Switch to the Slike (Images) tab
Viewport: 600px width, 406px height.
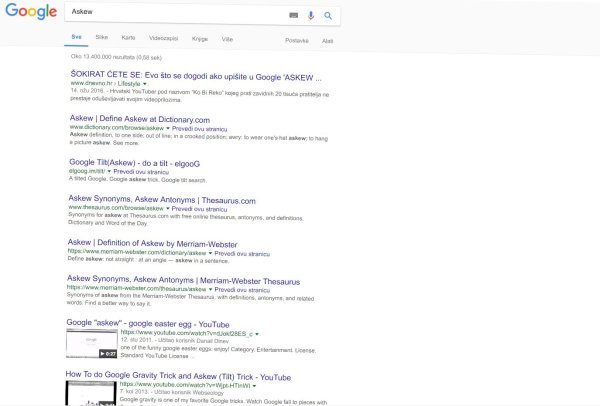[101, 37]
